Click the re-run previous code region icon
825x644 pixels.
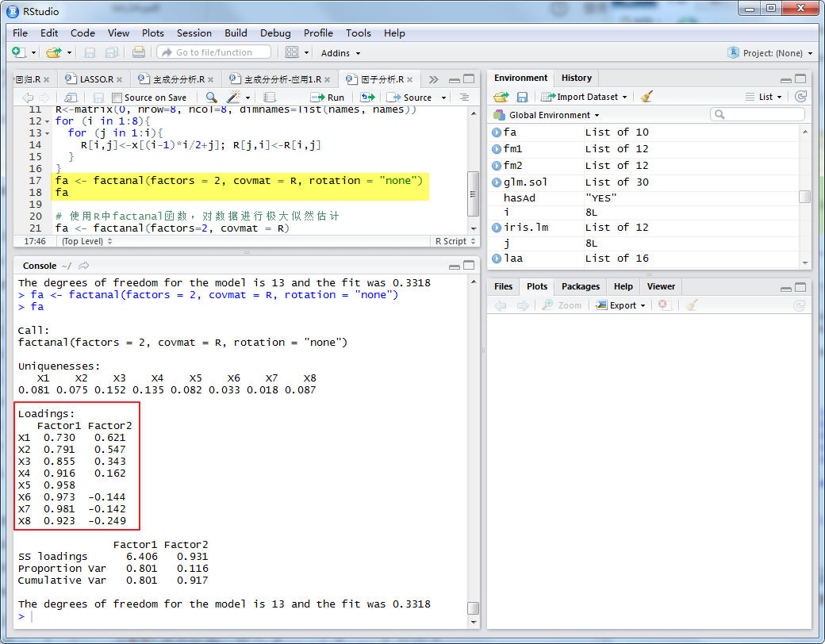coord(367,98)
